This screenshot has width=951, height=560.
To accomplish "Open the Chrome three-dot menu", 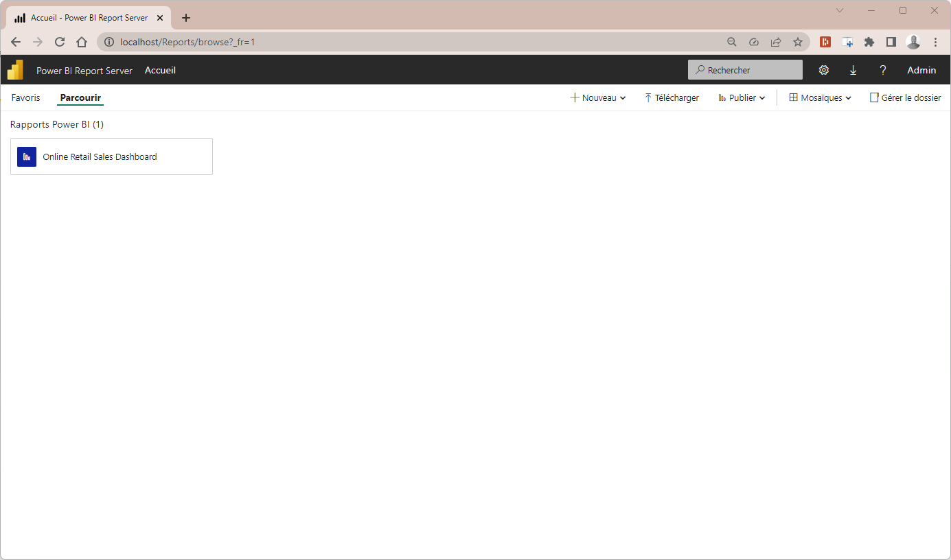I will pyautogui.click(x=935, y=42).
